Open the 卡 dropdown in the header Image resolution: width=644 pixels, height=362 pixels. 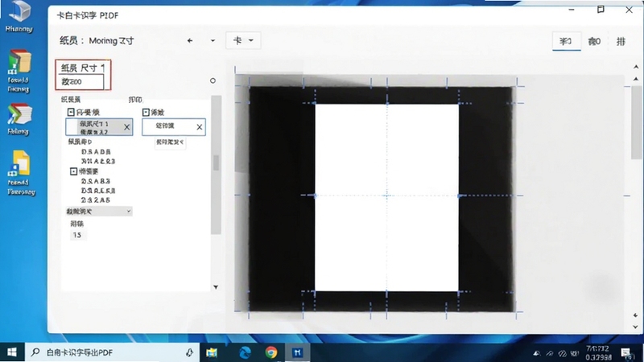[243, 41]
